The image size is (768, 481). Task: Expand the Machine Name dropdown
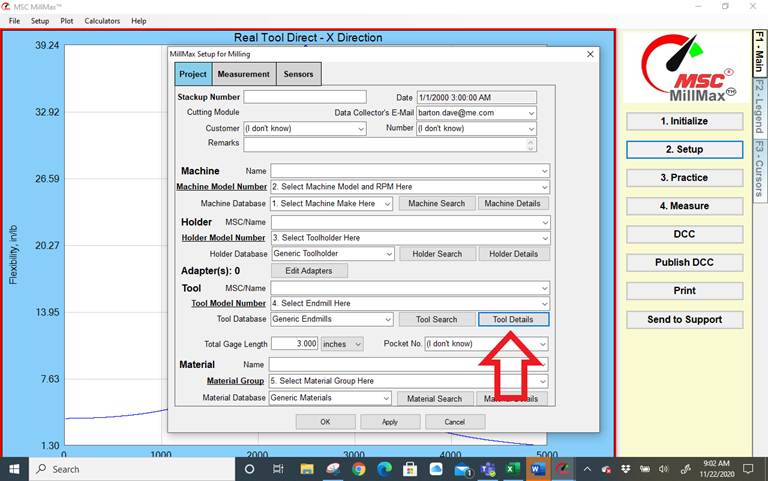(x=544, y=171)
